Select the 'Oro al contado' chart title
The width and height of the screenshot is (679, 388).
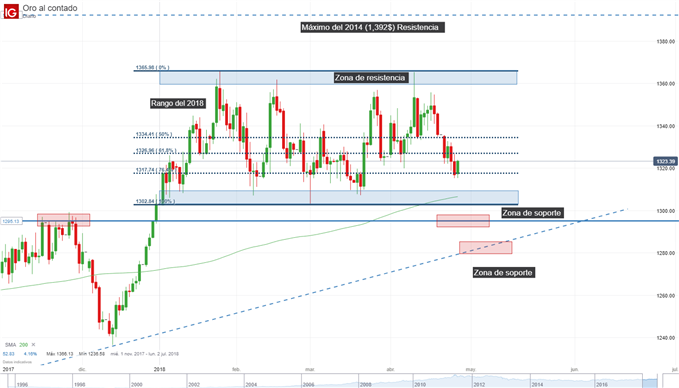(50, 8)
